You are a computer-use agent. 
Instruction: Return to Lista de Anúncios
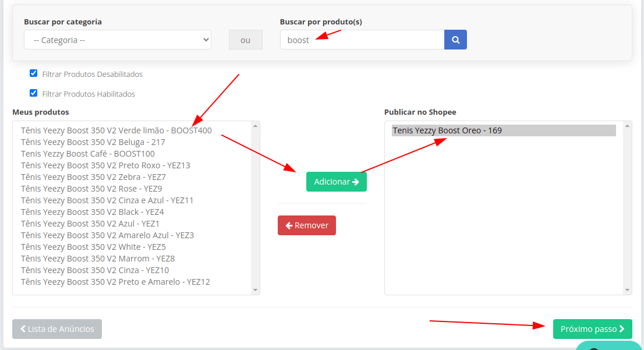pyautogui.click(x=57, y=329)
